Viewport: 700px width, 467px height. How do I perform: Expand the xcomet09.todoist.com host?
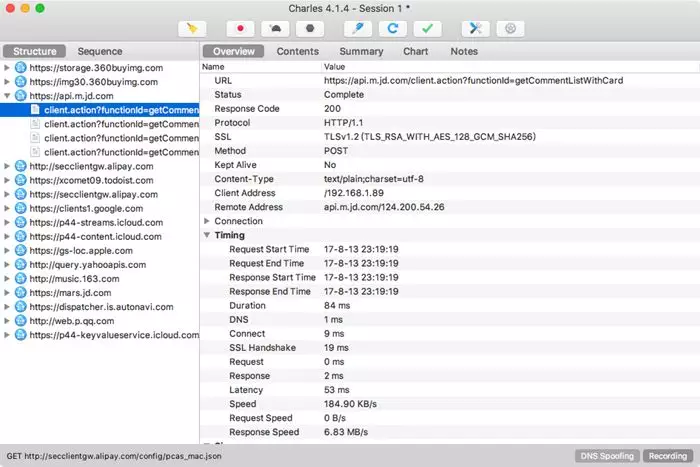point(7,180)
